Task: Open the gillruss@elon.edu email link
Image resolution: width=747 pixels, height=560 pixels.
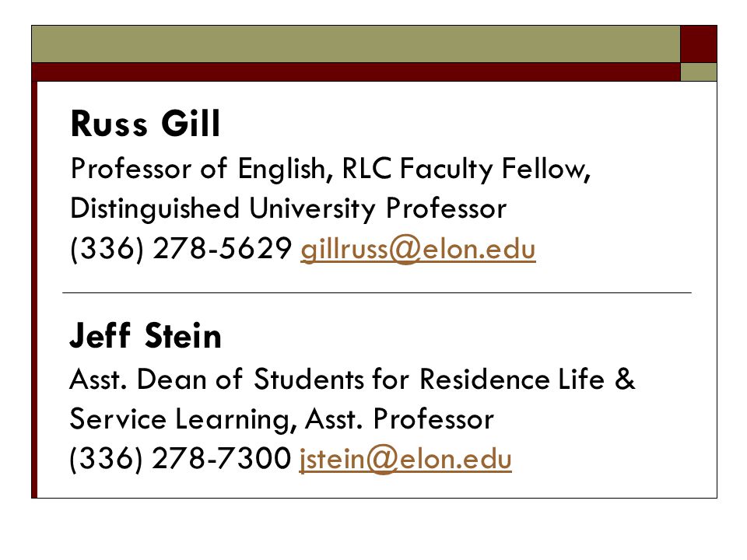Action: [x=418, y=249]
